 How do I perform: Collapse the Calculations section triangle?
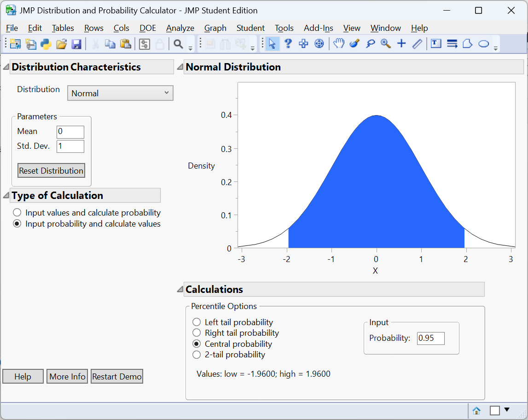coord(180,290)
